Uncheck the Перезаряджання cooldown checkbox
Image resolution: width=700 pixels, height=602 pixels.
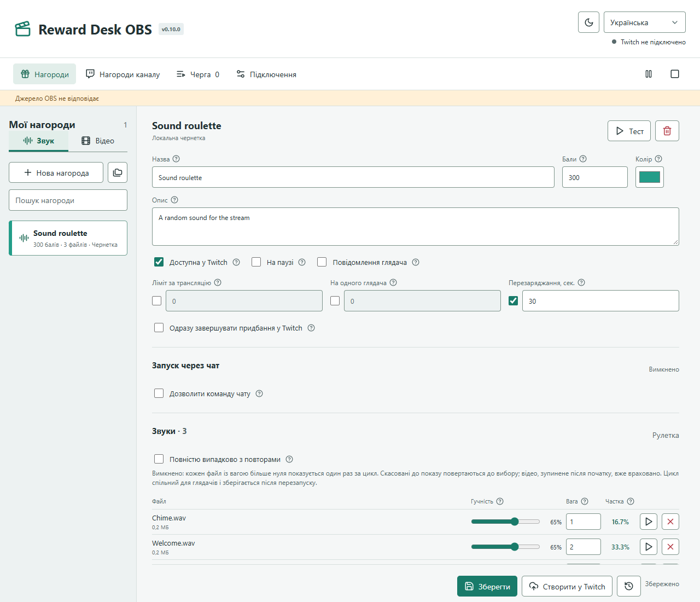514,301
